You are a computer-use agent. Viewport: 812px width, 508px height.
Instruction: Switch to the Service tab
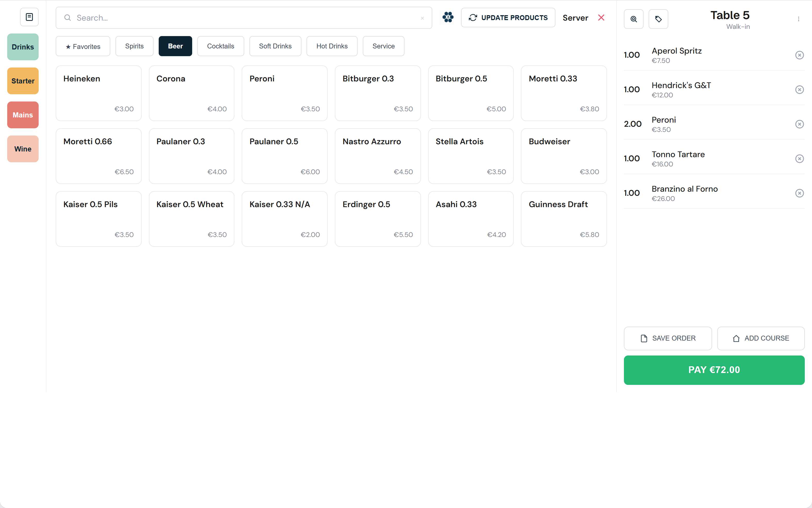(383, 46)
